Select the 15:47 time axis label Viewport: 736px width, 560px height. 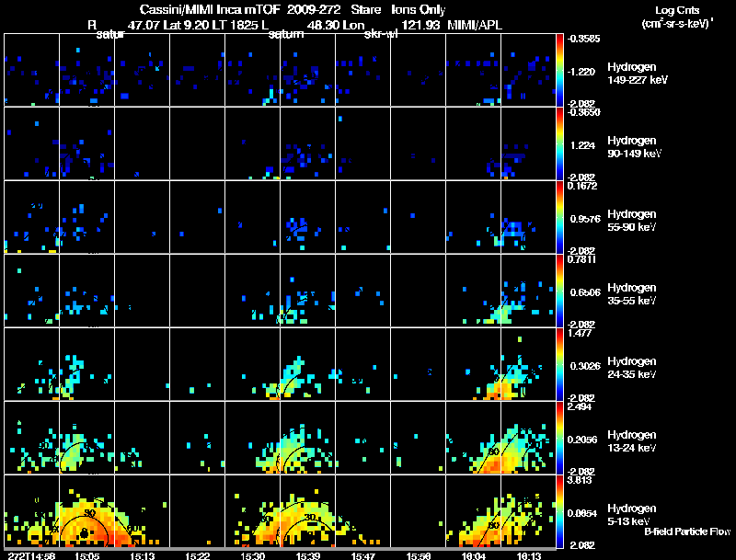[362, 555]
